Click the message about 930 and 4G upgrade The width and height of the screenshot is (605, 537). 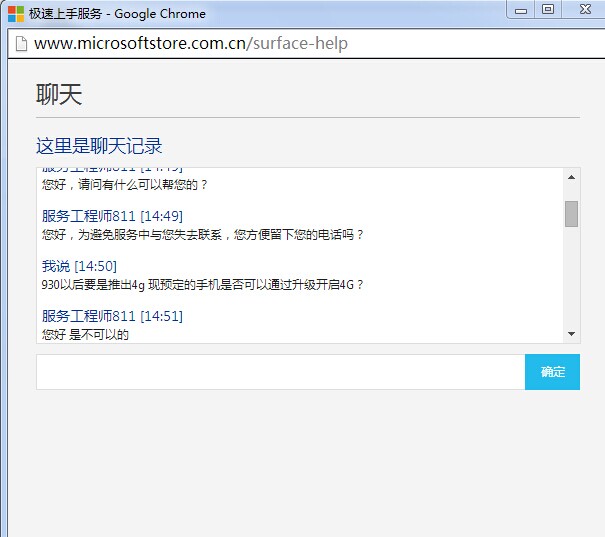203,285
